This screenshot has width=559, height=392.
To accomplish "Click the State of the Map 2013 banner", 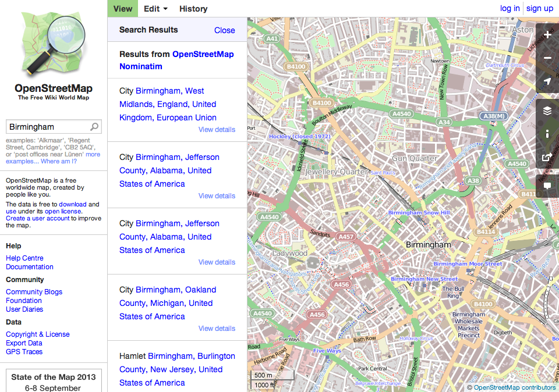I will (54, 380).
